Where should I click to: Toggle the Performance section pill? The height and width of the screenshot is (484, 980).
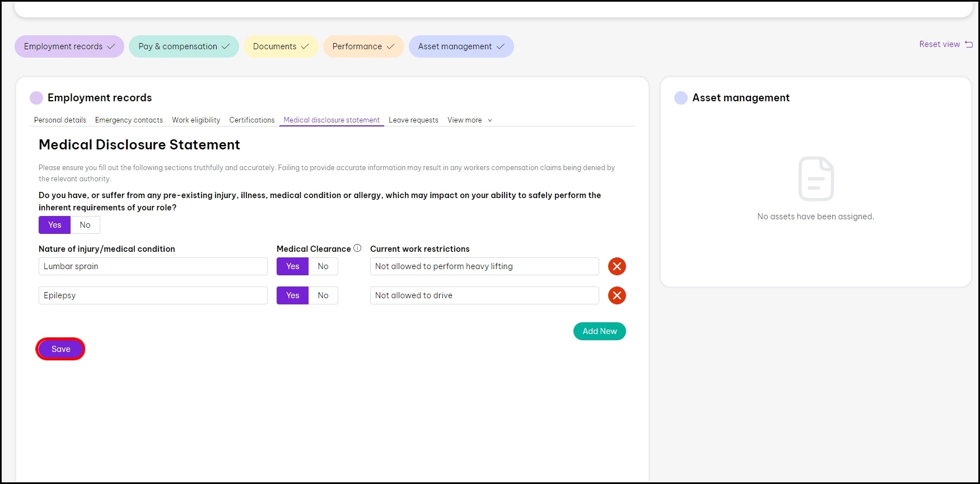click(x=363, y=46)
